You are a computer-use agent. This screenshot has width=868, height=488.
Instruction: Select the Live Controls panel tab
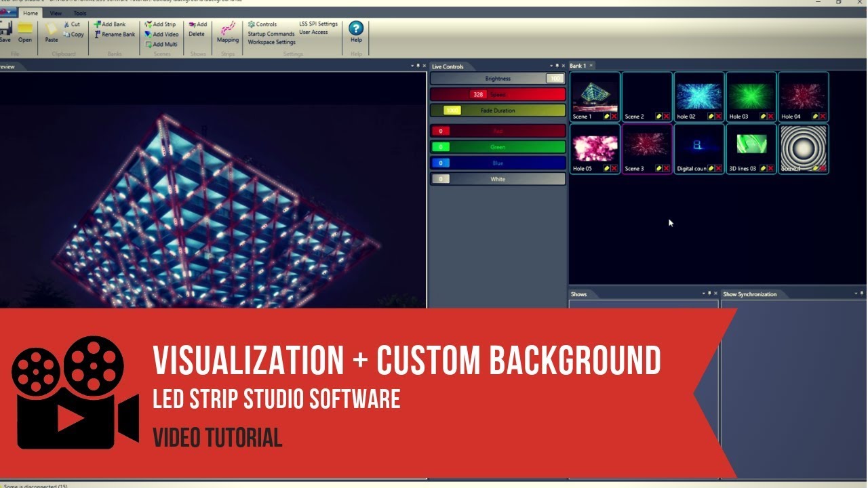448,66
